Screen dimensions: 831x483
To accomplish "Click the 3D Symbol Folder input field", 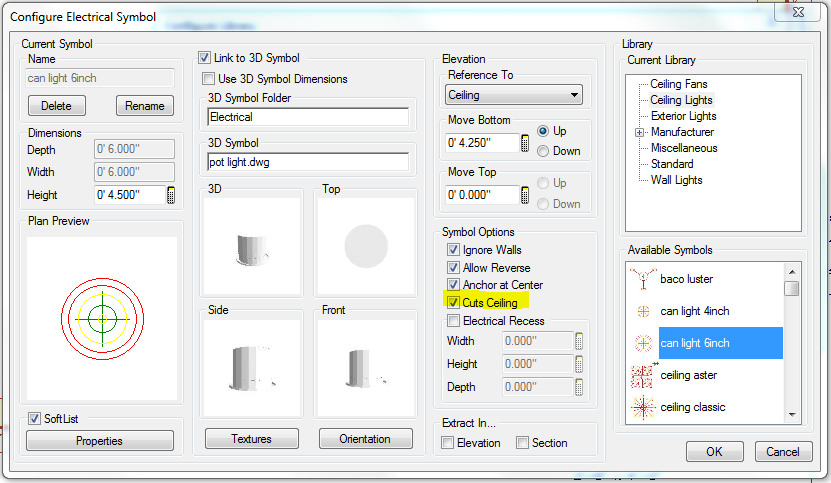I will click(x=308, y=117).
